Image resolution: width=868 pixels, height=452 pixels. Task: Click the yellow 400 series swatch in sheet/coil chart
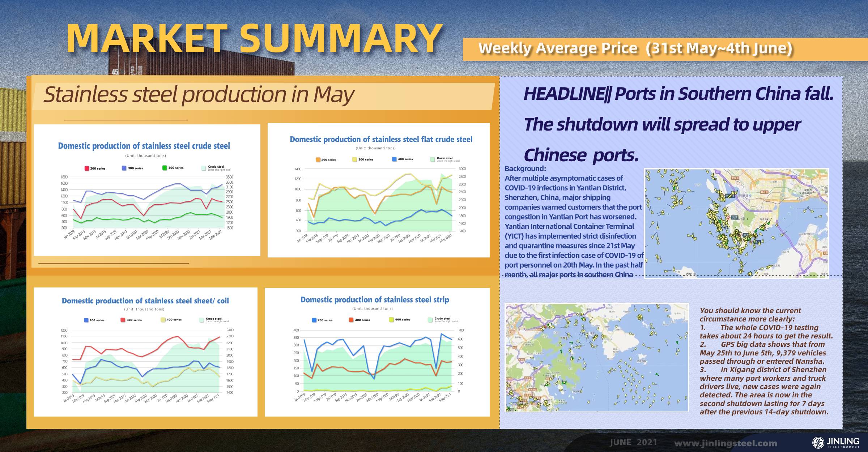click(163, 320)
